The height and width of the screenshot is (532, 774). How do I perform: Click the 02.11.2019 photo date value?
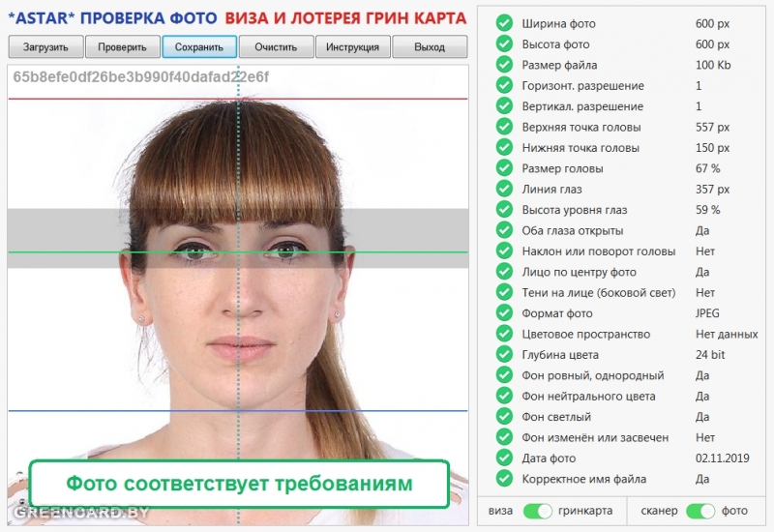click(x=722, y=458)
